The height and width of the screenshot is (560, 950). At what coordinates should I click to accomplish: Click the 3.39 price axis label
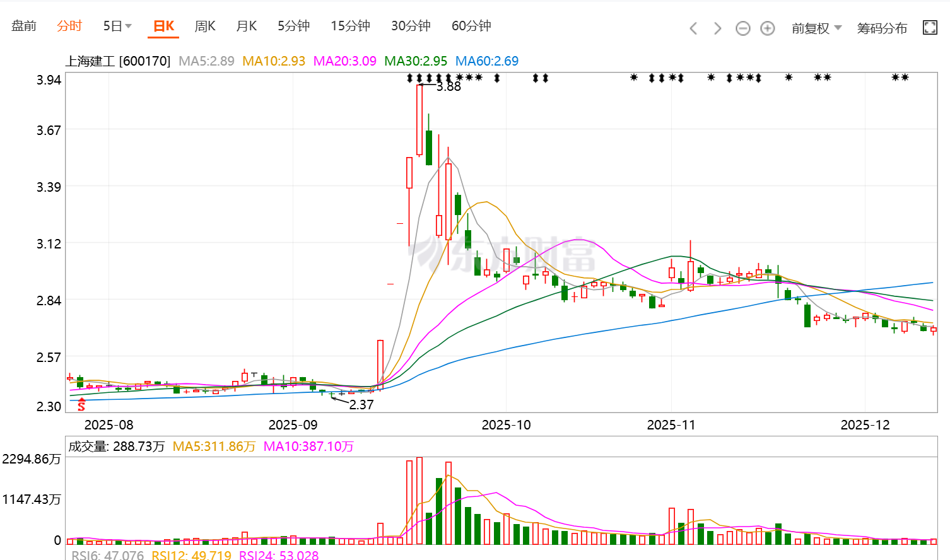[x=49, y=187]
